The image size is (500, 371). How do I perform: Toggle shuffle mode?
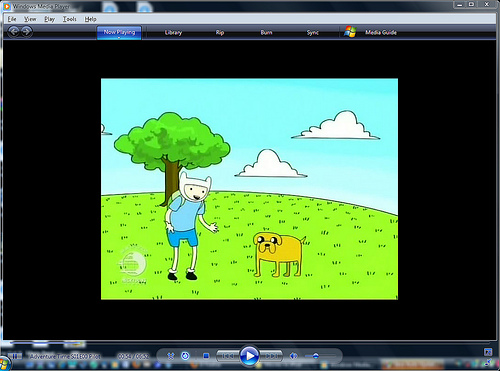coord(171,356)
